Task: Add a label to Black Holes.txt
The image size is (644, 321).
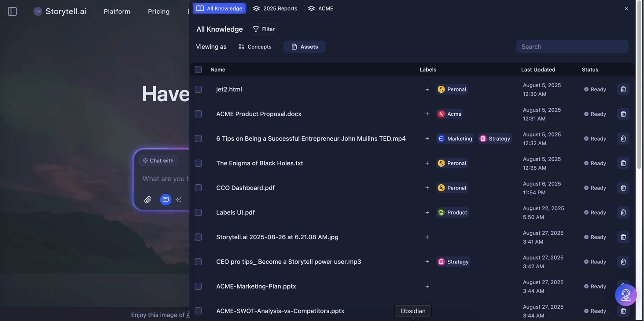Action: pyautogui.click(x=427, y=163)
